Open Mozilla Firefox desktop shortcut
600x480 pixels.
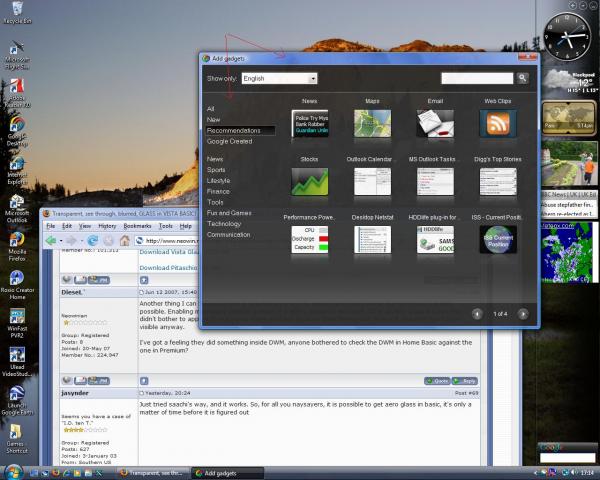click(x=17, y=247)
